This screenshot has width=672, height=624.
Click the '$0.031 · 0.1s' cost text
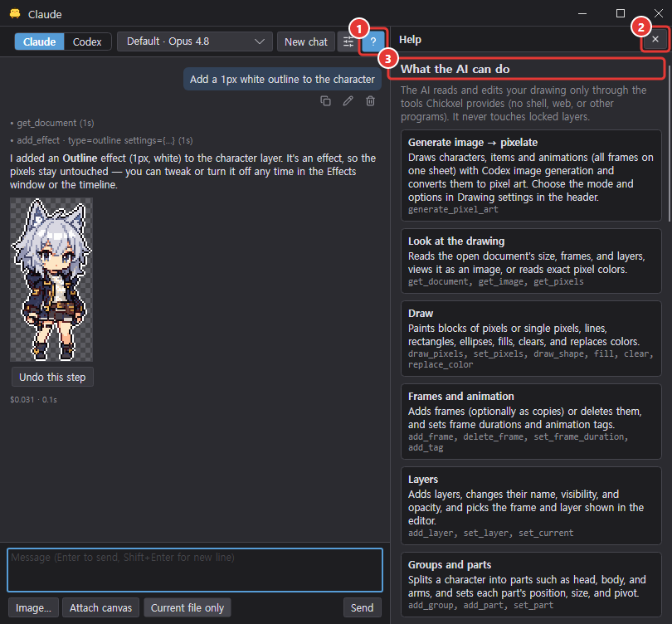click(34, 400)
